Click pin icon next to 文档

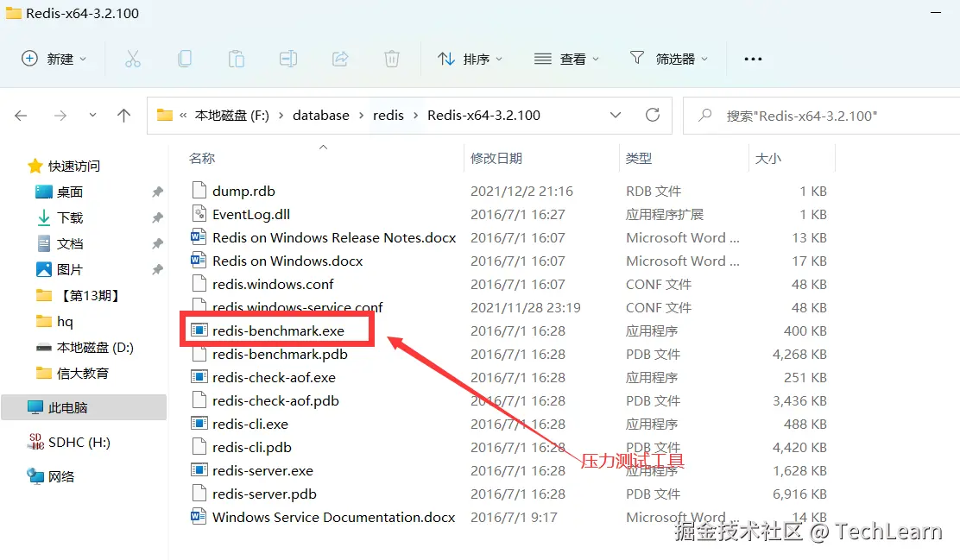(157, 243)
